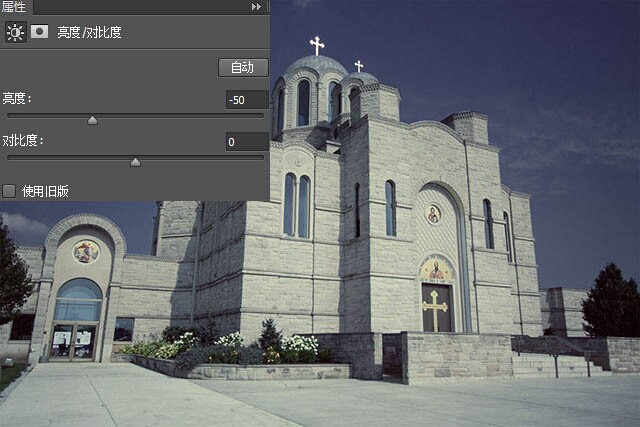Click the large cross atop the main dome

(x=317, y=46)
